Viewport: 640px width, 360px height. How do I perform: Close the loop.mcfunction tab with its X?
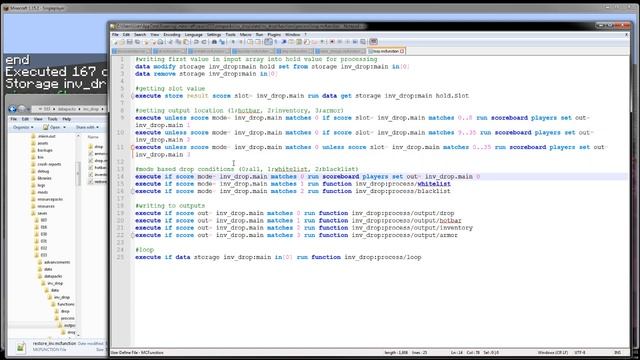[x=402, y=51]
